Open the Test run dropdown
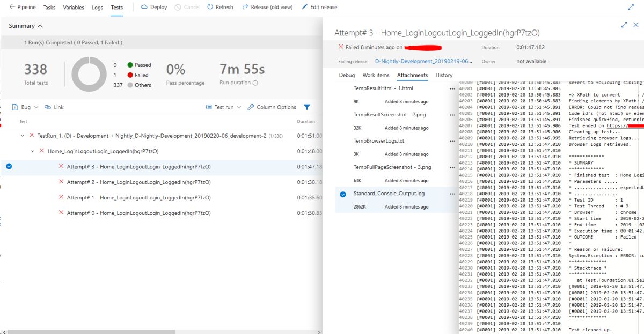The height and width of the screenshot is (334, 644). coord(224,107)
